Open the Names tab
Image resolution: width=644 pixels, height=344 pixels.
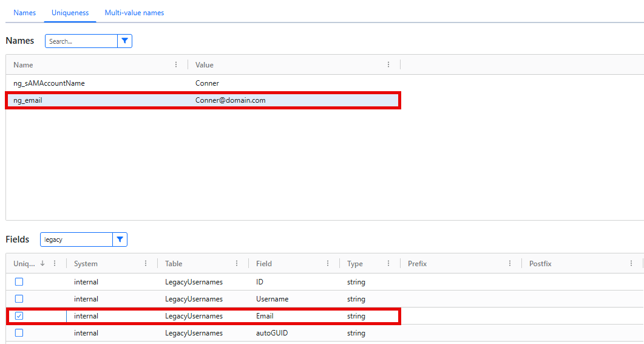[x=25, y=13]
